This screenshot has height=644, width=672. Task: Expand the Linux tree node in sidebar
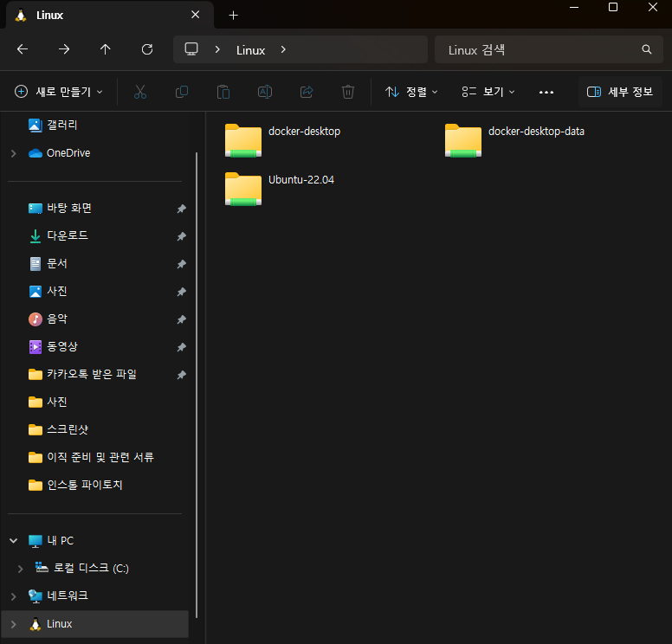[13, 624]
